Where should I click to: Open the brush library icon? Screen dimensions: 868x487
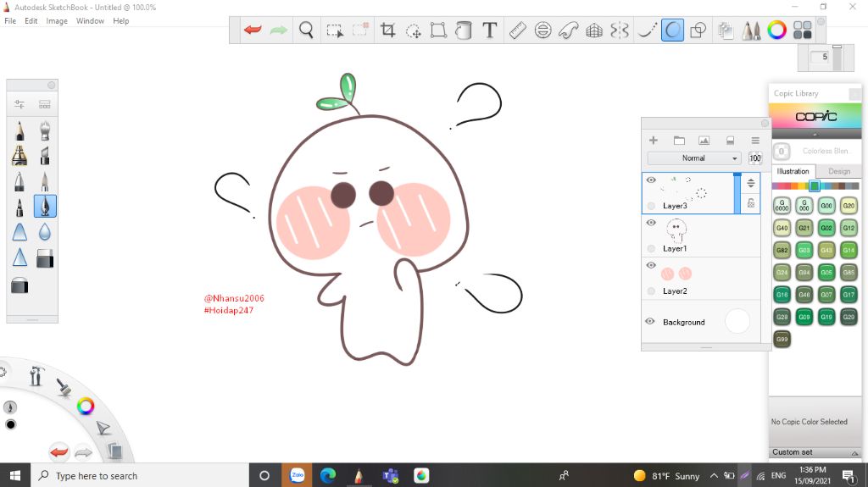pyautogui.click(x=45, y=104)
